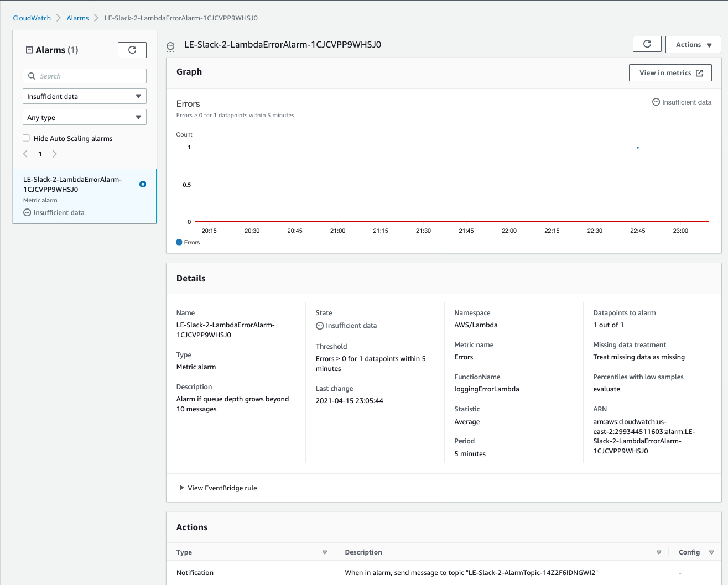728x585 pixels.
Task: Click the refresh icon next to Actions button
Action: click(x=647, y=44)
